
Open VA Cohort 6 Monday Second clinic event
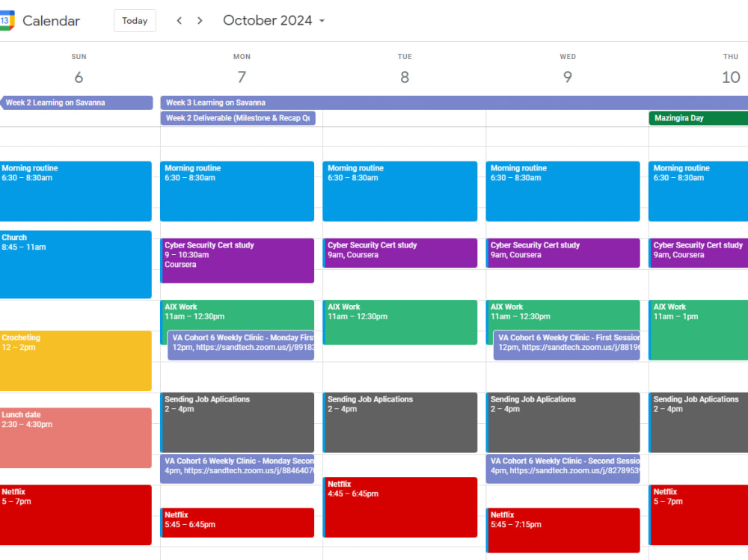pyautogui.click(x=237, y=469)
